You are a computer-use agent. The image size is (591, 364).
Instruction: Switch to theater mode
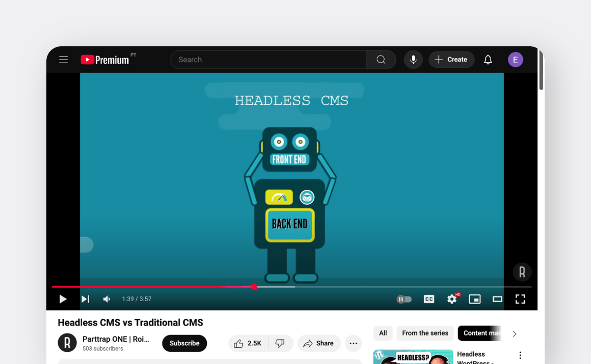(497, 299)
